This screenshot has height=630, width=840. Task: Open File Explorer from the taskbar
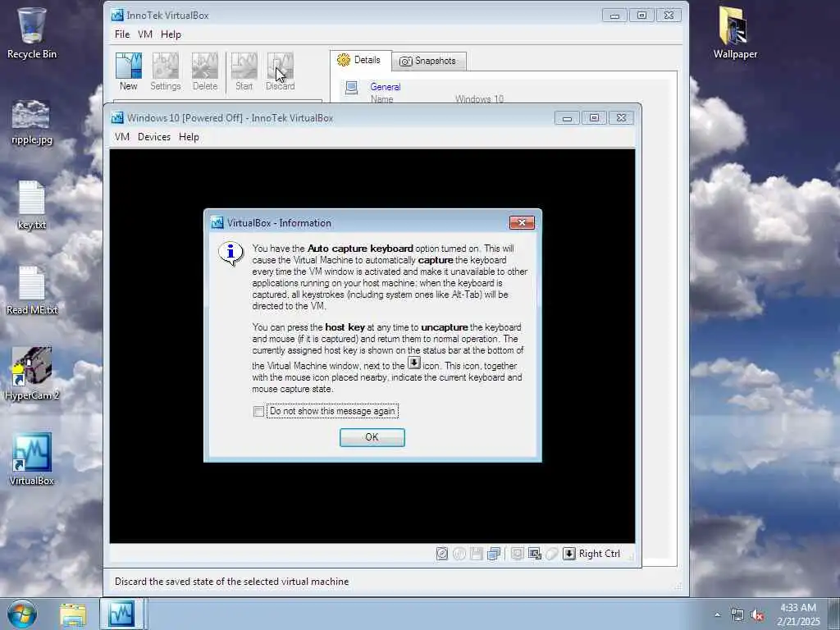click(x=73, y=614)
